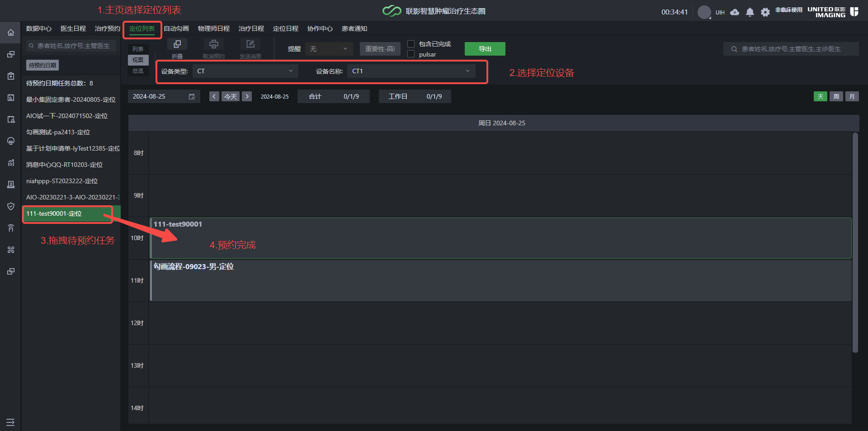This screenshot has width=868, height=431.
Task: Open the settings gear icon
Action: [x=765, y=12]
